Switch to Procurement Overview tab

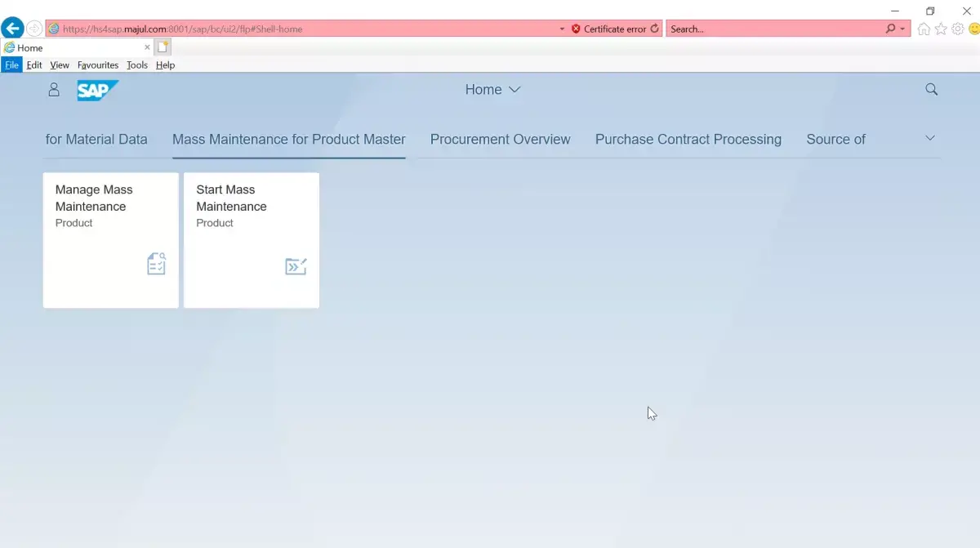pyautogui.click(x=501, y=139)
